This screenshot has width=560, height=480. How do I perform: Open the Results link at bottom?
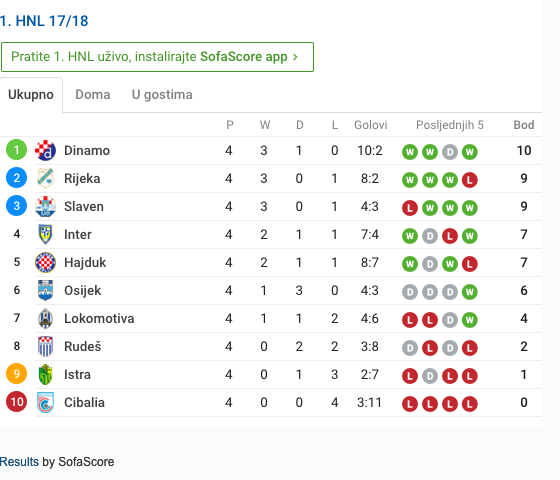pyautogui.click(x=19, y=461)
